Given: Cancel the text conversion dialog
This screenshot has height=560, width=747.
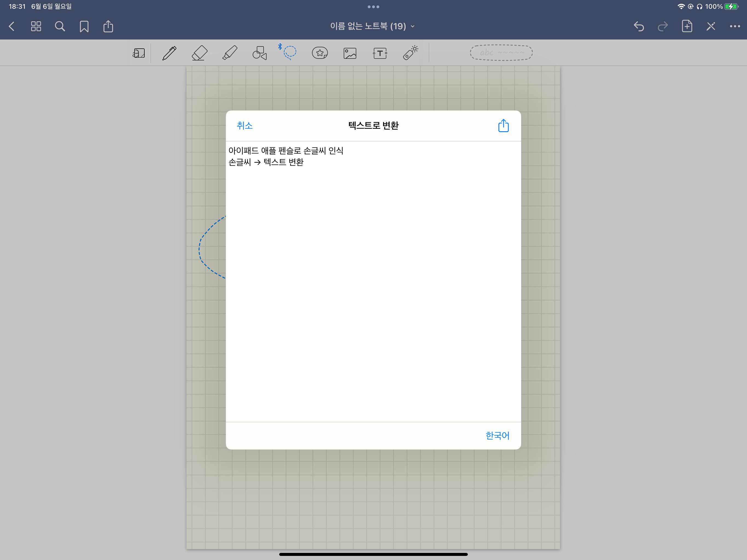Looking at the screenshot, I should [244, 126].
